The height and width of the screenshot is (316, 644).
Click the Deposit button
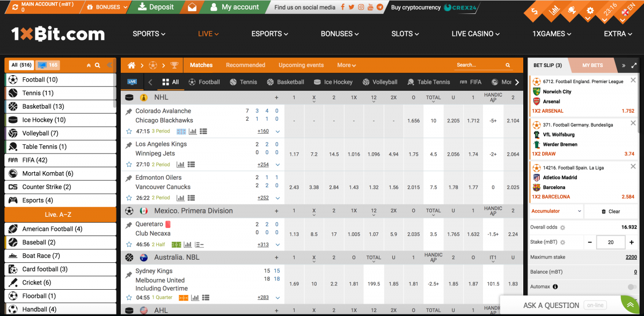(x=156, y=7)
